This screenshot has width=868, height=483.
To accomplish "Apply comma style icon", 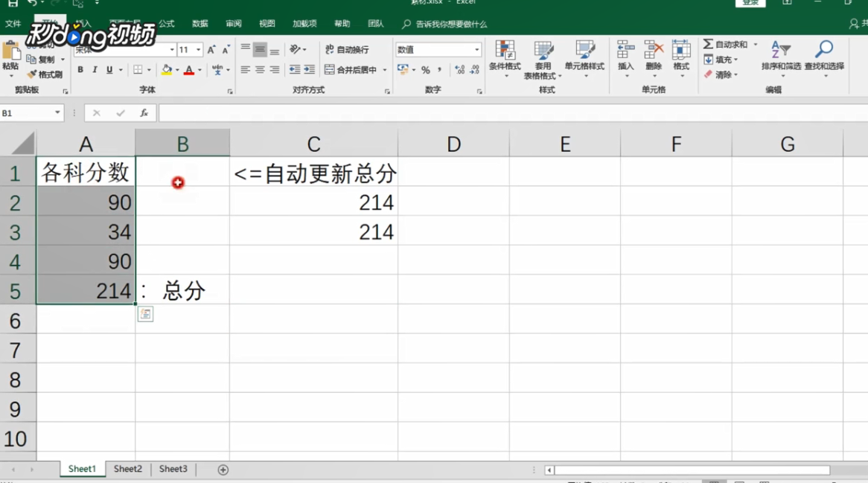I will (x=439, y=70).
